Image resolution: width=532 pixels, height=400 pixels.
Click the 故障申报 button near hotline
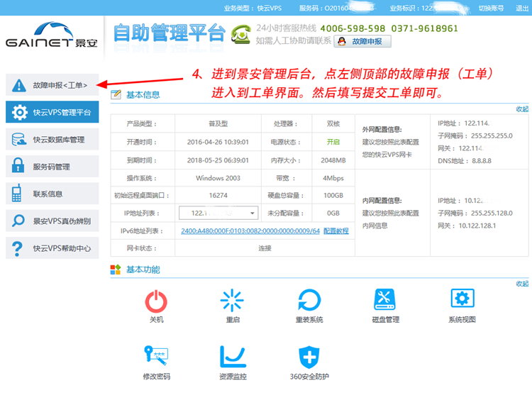pyautogui.click(x=362, y=41)
